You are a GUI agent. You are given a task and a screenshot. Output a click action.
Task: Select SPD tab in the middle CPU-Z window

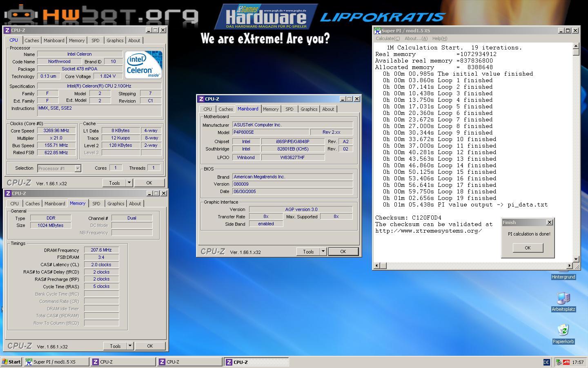tap(290, 109)
